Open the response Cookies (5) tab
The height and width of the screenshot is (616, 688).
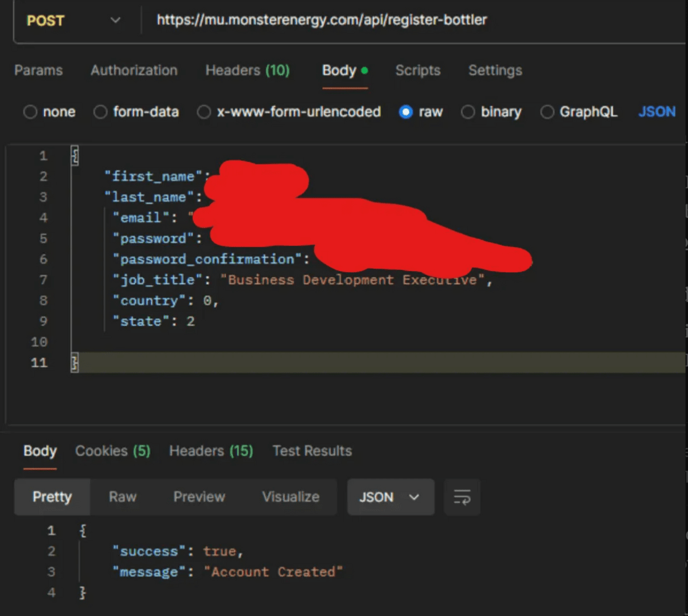pos(113,451)
